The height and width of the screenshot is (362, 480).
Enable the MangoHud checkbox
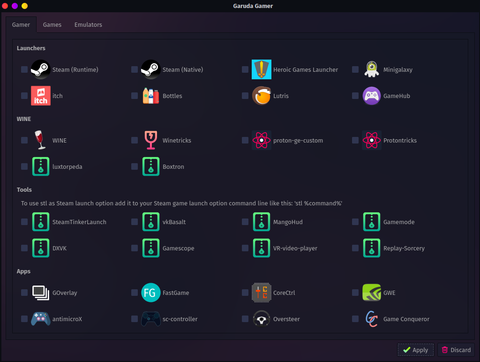click(x=245, y=222)
